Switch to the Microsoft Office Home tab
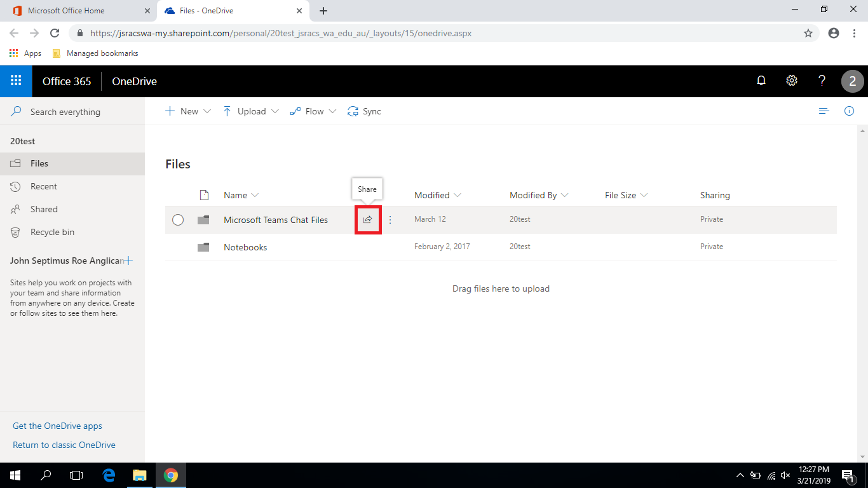868x488 pixels. click(x=80, y=11)
